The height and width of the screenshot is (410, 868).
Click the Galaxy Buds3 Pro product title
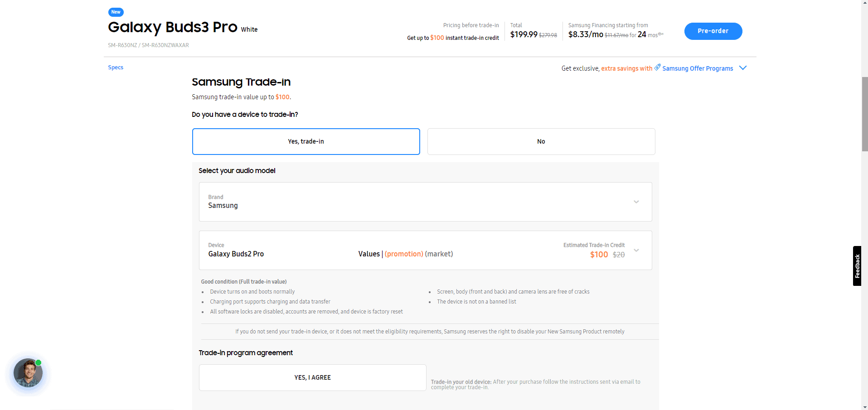pos(173,27)
